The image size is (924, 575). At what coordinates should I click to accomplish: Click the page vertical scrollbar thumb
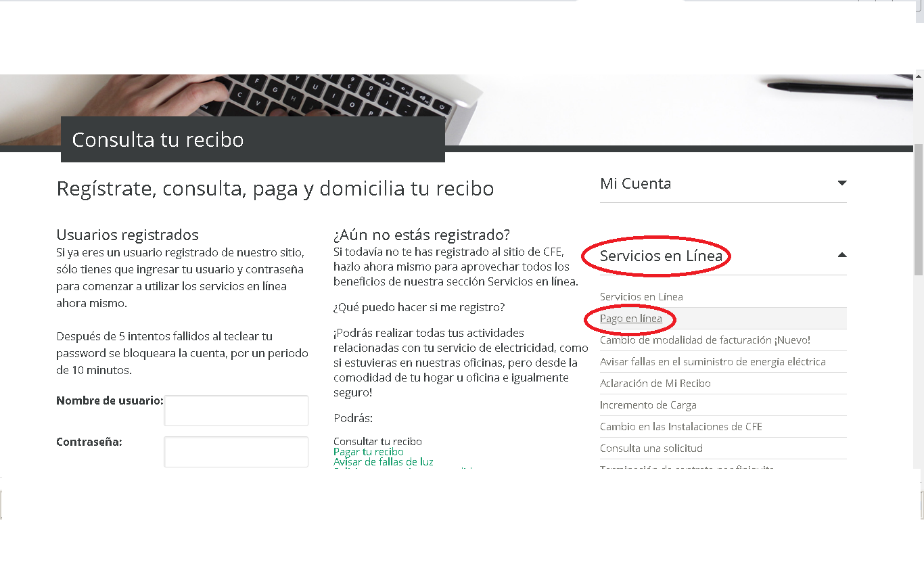coord(919,210)
